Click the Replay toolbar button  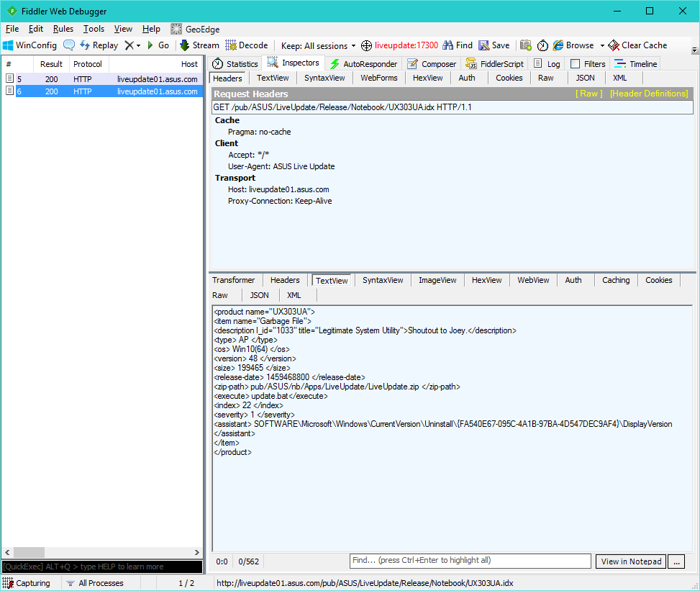(x=99, y=45)
